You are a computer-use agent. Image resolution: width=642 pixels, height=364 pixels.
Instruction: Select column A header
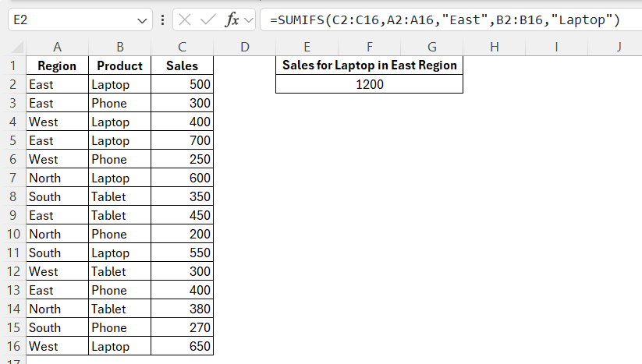tap(57, 47)
